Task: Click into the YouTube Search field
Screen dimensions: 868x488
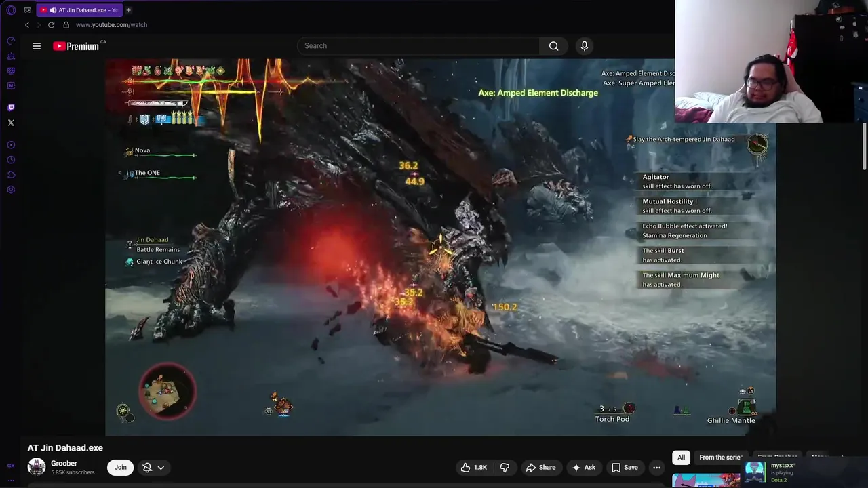Action: point(418,46)
